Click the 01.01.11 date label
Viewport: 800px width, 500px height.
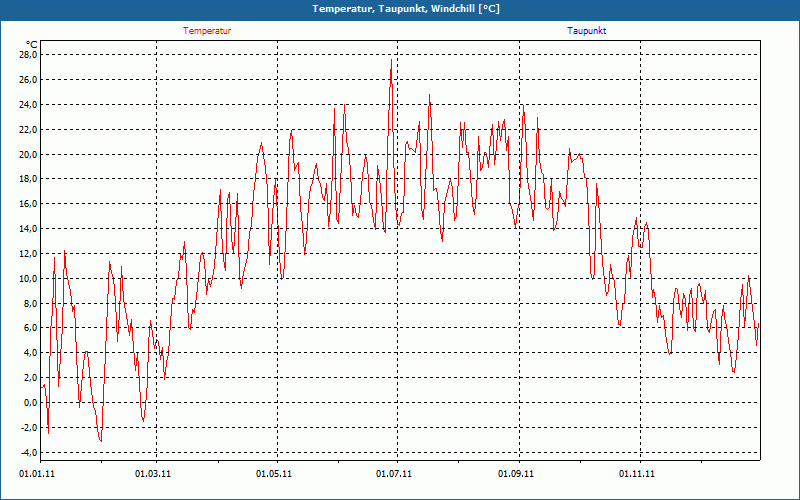click(37, 474)
